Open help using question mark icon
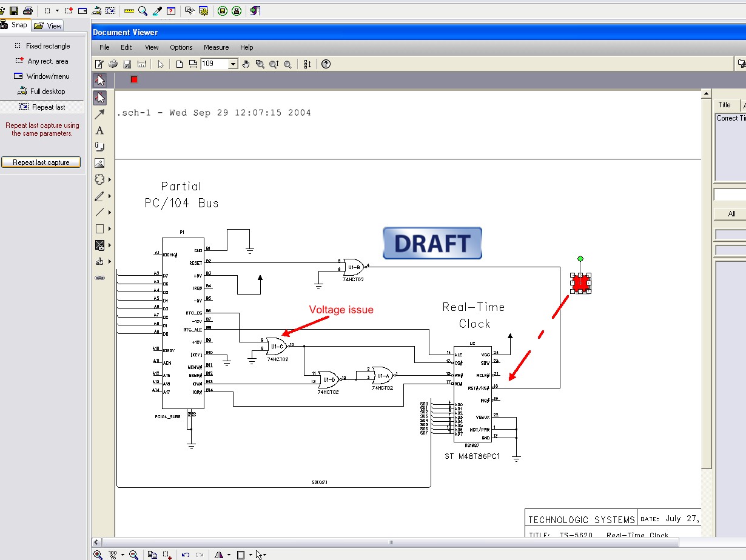Viewport: 746px width, 560px height. click(x=326, y=64)
